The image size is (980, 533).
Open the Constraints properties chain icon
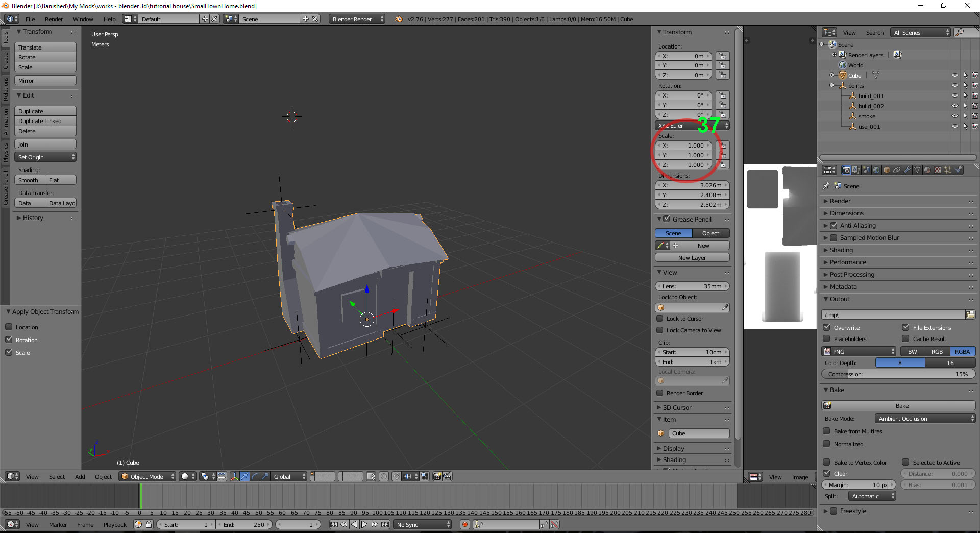(897, 170)
